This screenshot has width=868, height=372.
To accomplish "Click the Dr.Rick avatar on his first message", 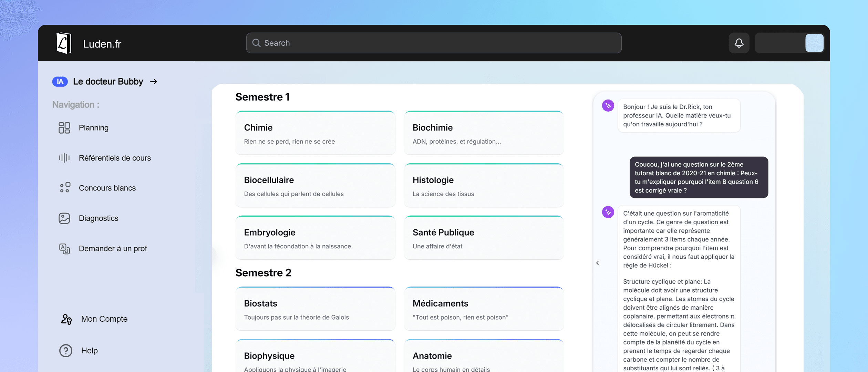I will [x=608, y=105].
